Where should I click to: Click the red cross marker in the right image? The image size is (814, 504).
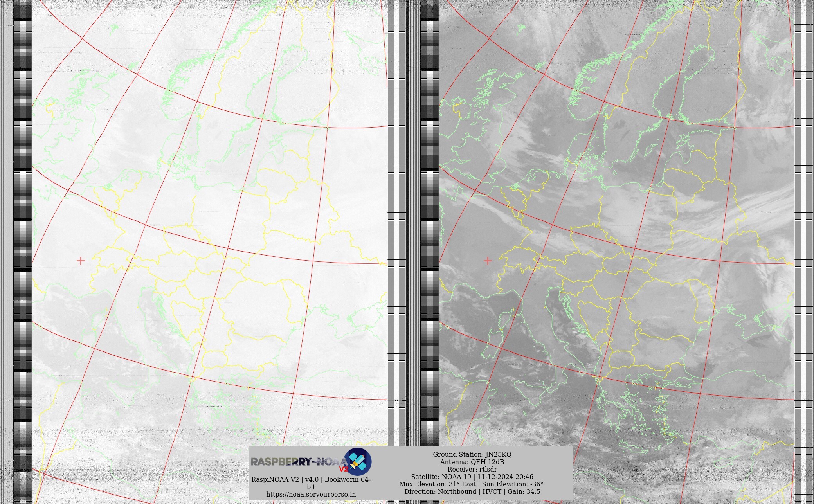click(488, 261)
